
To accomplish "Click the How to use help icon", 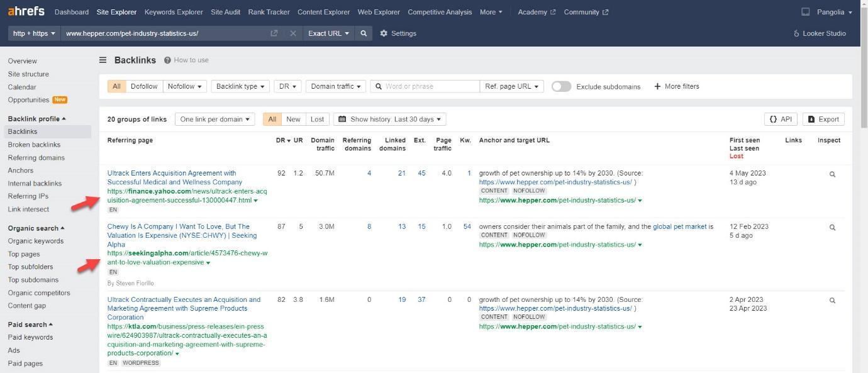I will pos(167,60).
